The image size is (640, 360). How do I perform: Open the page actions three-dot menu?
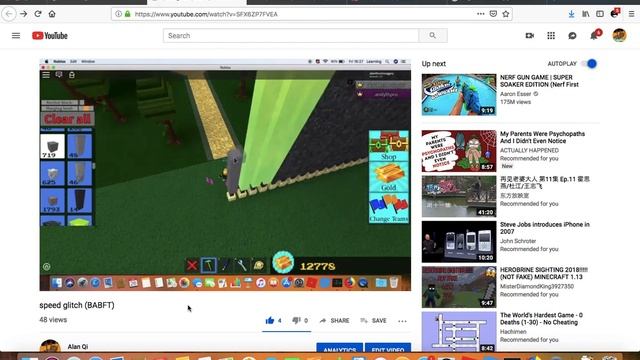coord(481,14)
